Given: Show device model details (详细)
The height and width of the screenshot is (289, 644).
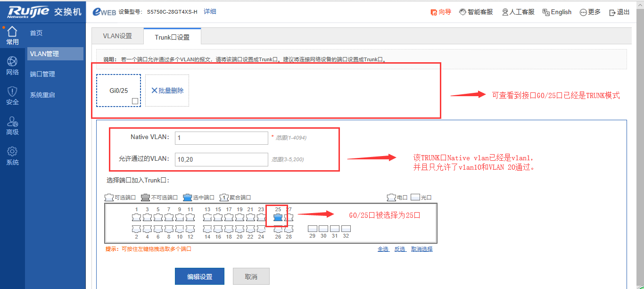Looking at the screenshot, I should click(210, 12).
